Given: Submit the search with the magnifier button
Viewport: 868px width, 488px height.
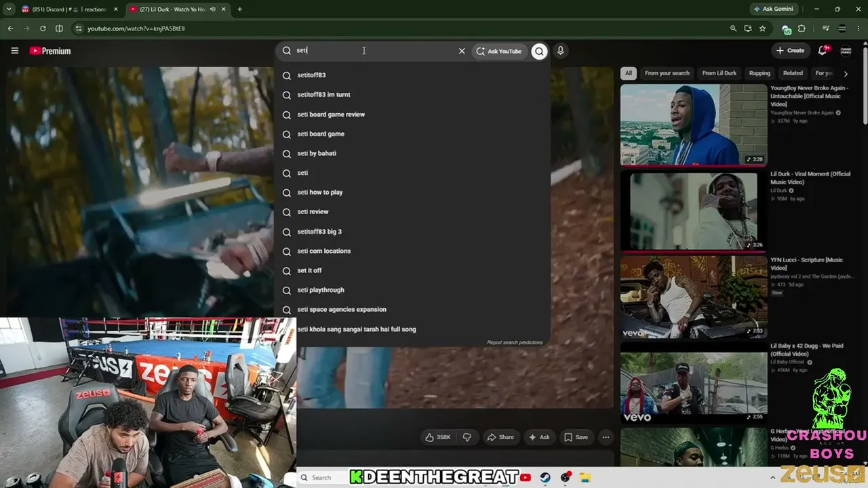Looking at the screenshot, I should [x=539, y=51].
